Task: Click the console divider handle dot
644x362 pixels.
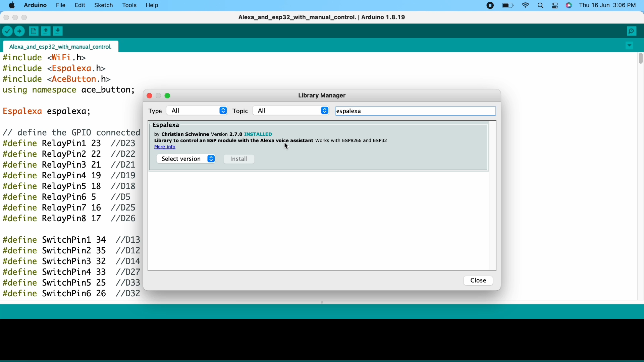Action: point(322,303)
